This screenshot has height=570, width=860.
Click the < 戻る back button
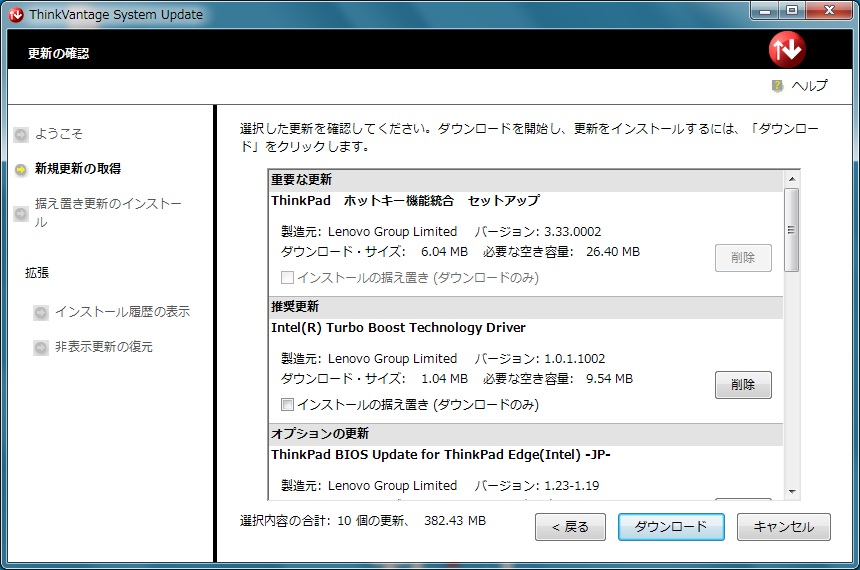pyautogui.click(x=570, y=527)
